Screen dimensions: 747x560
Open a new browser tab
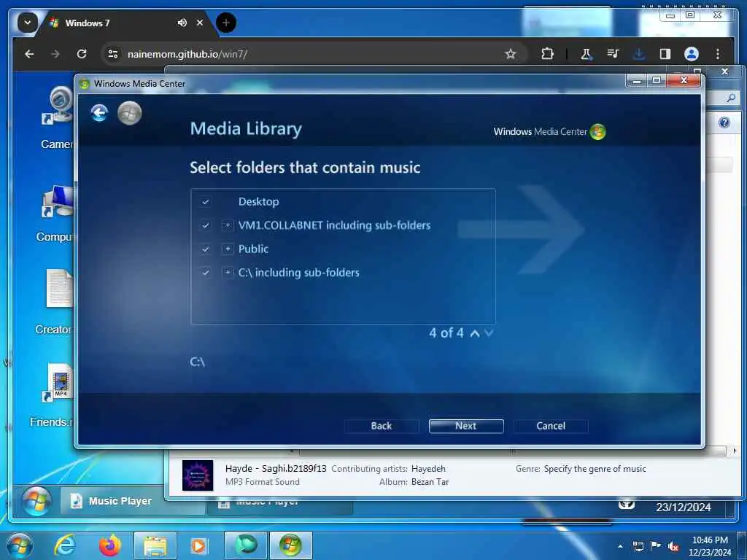226,23
